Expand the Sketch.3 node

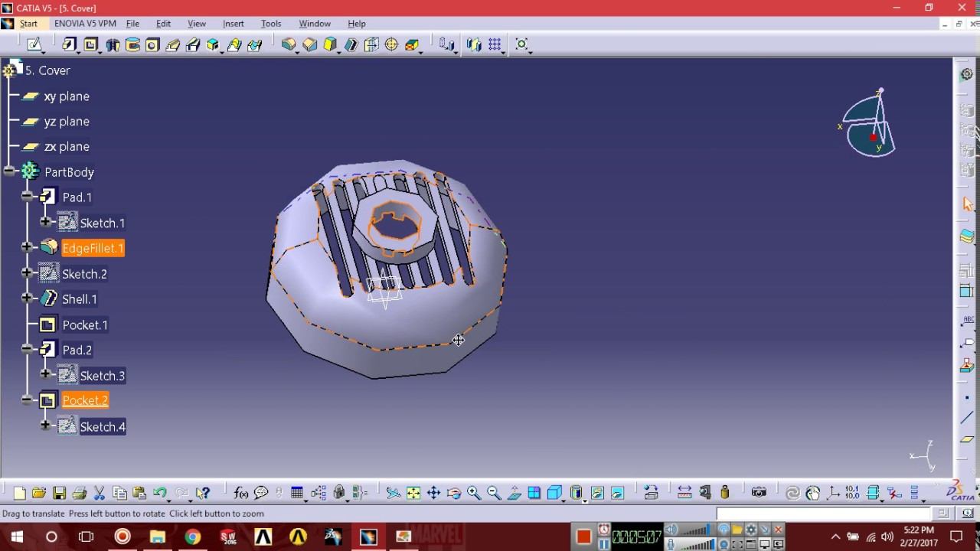coord(46,374)
